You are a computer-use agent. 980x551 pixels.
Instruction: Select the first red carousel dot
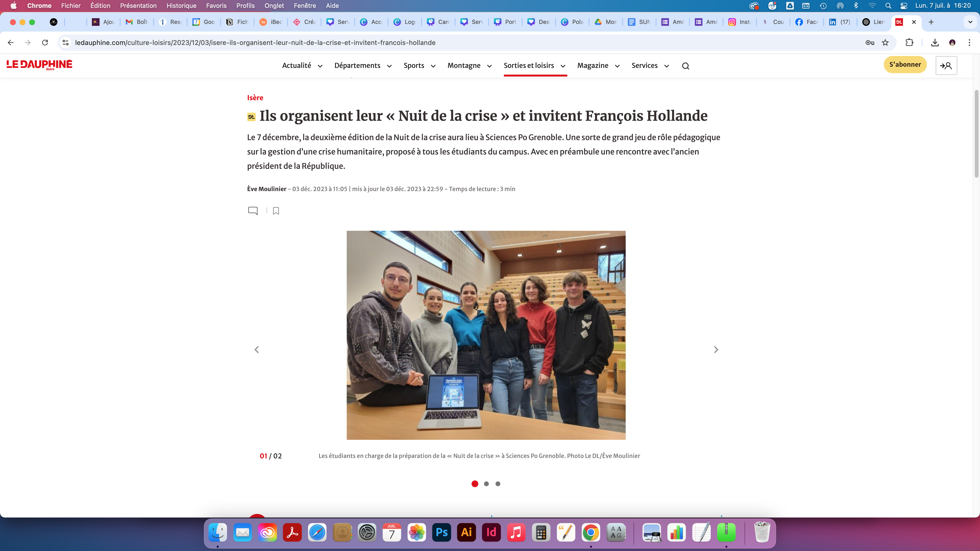tap(474, 484)
